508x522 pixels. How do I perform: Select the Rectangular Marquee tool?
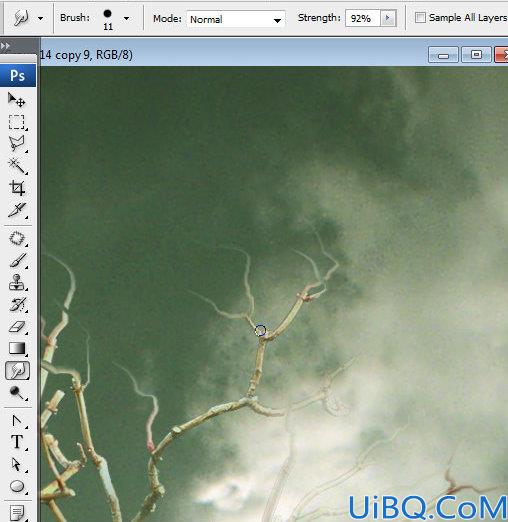point(17,122)
